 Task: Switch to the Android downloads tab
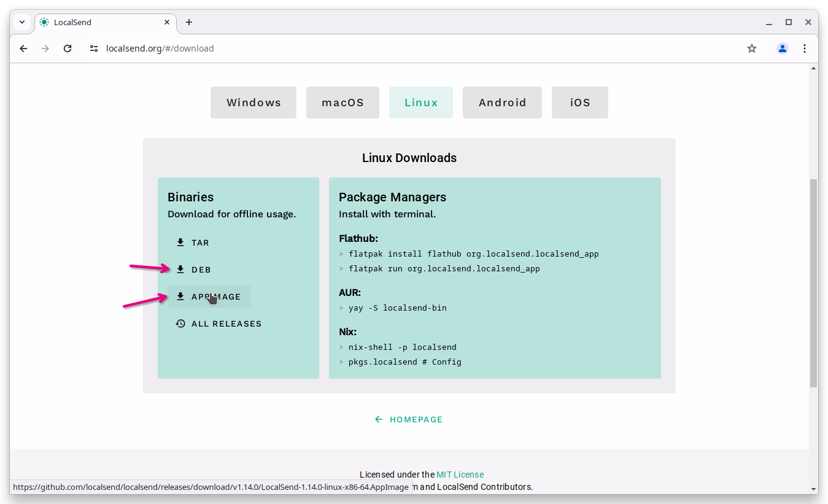[x=502, y=102]
